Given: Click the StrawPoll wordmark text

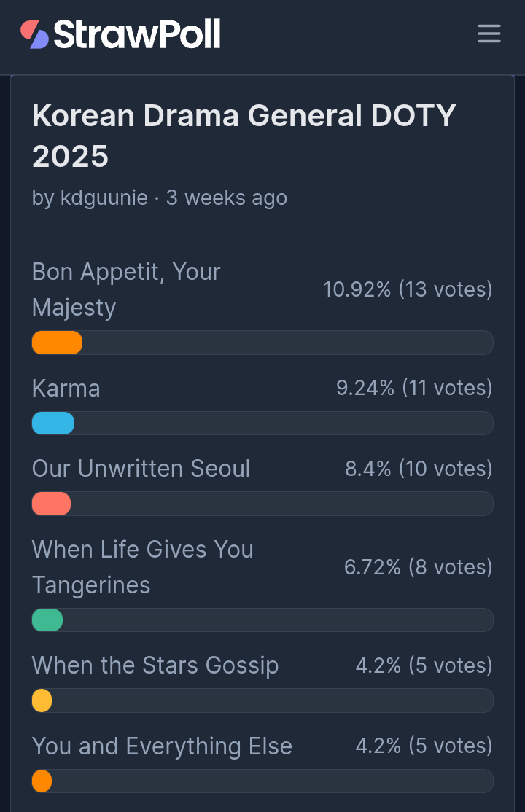Looking at the screenshot, I should pyautogui.click(x=137, y=34).
